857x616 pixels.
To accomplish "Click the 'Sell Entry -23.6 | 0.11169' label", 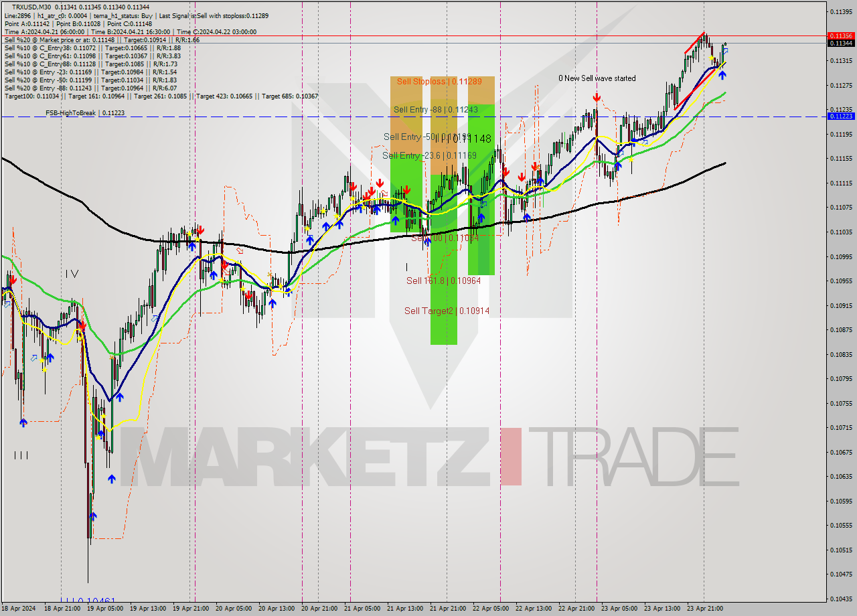I will 429,155.
